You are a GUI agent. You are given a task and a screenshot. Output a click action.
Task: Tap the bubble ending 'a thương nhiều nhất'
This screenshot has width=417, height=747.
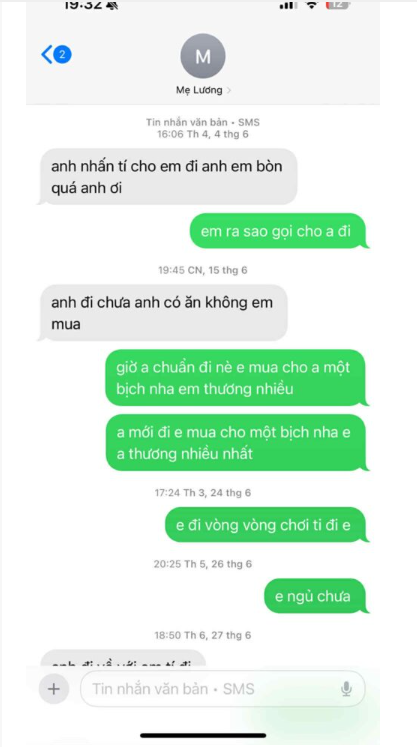(237, 443)
